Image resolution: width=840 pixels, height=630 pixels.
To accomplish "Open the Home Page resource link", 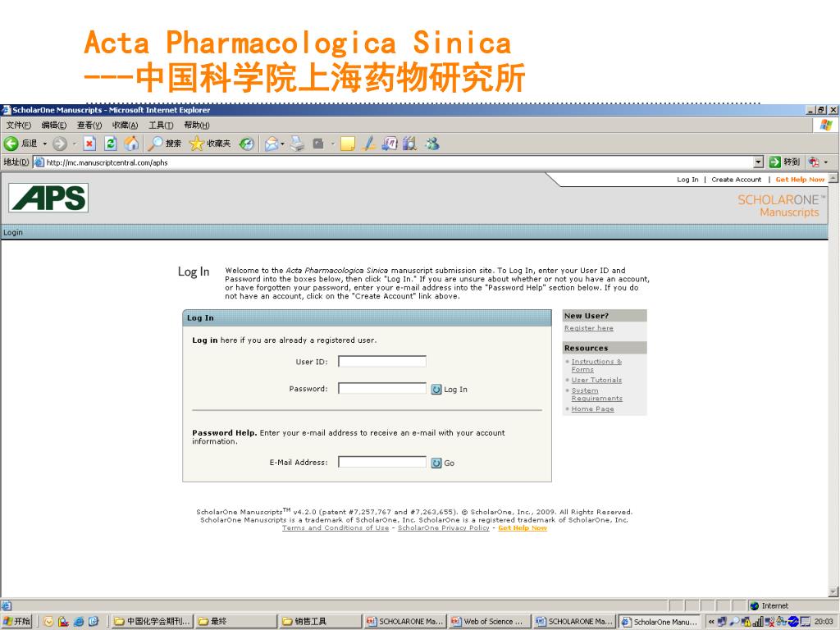I will (x=592, y=409).
